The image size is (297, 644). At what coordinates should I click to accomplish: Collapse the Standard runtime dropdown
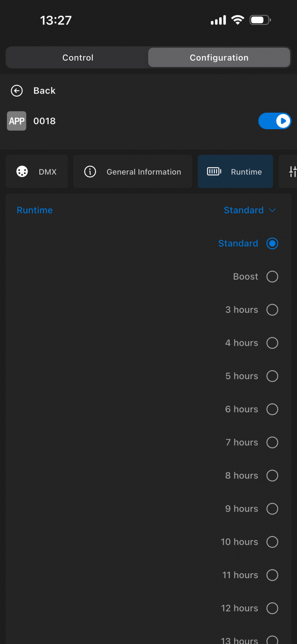pyautogui.click(x=250, y=210)
